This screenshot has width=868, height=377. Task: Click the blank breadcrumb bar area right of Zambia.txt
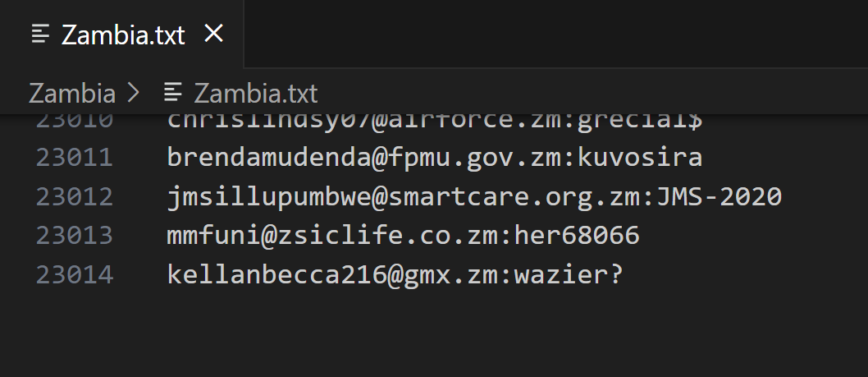point(591,93)
